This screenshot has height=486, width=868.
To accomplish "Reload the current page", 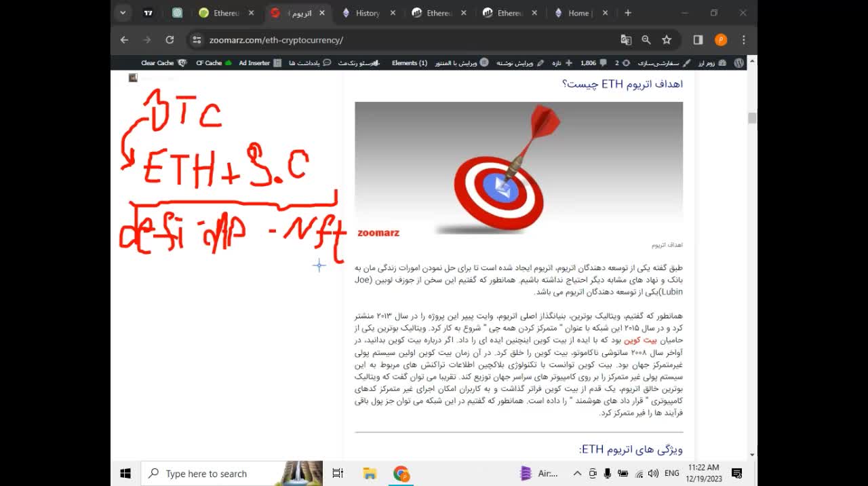I will 170,40.
